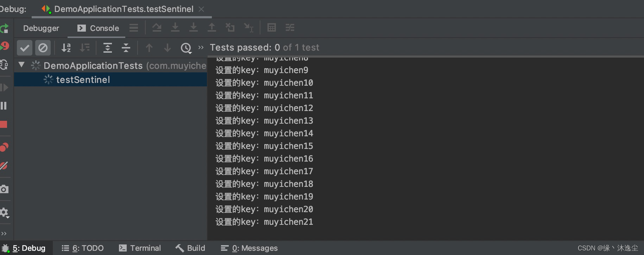This screenshot has height=255, width=644.
Task: Click the Mute Breakpoints icon
Action: click(x=4, y=166)
